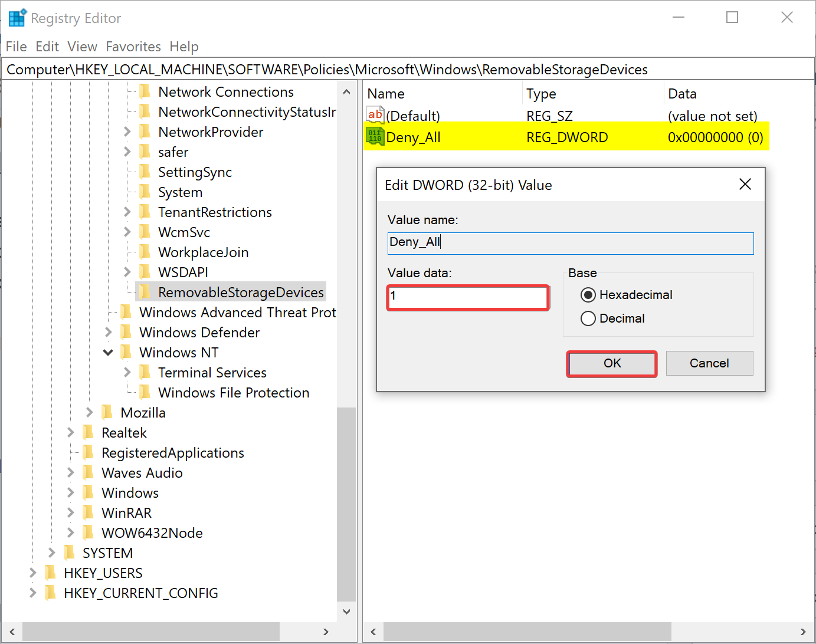
Task: Open the Edit menu
Action: [47, 47]
